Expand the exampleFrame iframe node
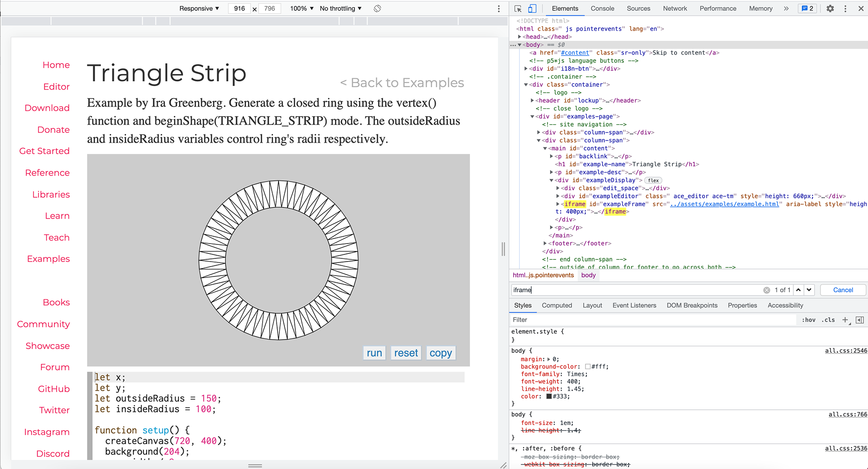Screen dimensions: 868x469 557,204
